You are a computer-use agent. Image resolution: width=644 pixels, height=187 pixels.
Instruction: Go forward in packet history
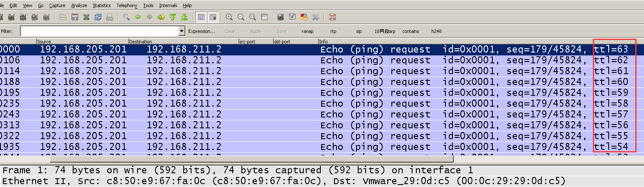[150, 17]
